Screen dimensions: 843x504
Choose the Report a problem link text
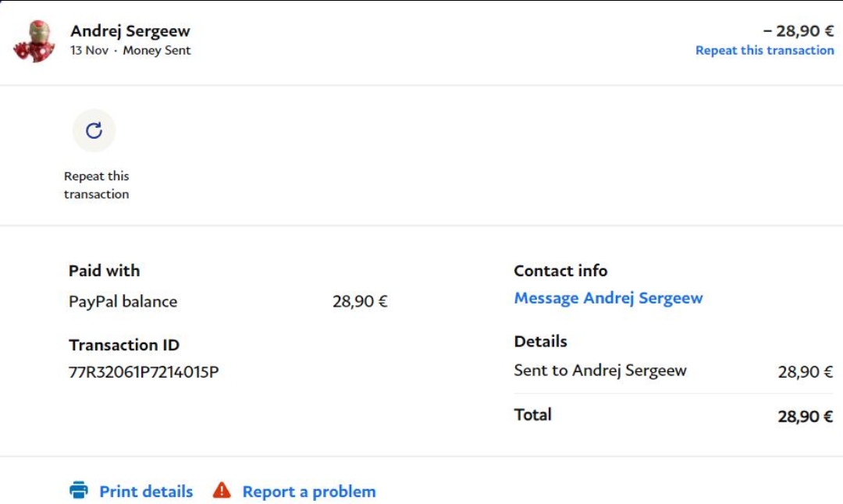tap(309, 492)
